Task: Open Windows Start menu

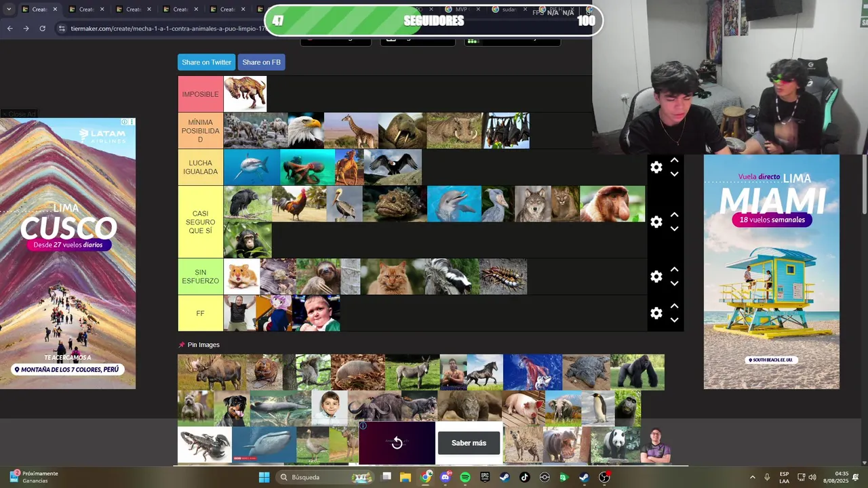Action: point(264,477)
